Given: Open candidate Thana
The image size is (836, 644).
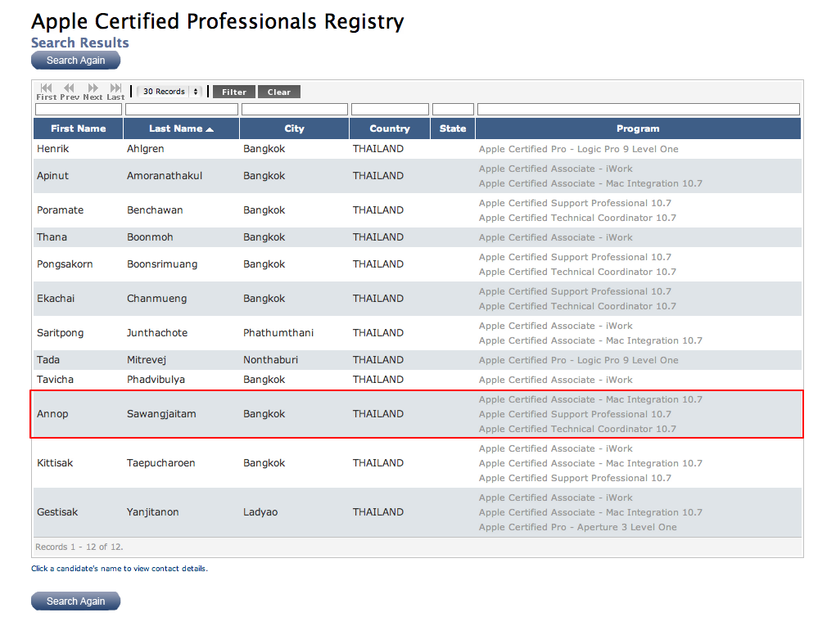Looking at the screenshot, I should 52,237.
